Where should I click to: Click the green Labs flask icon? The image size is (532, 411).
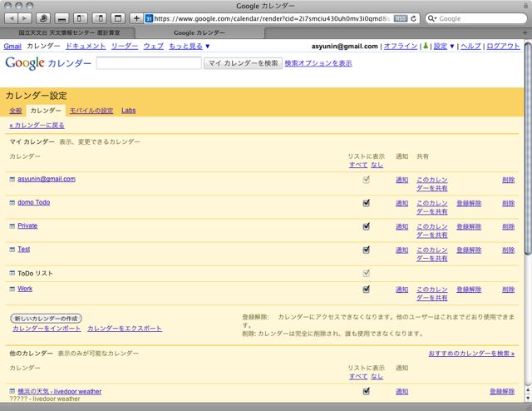tap(425, 46)
